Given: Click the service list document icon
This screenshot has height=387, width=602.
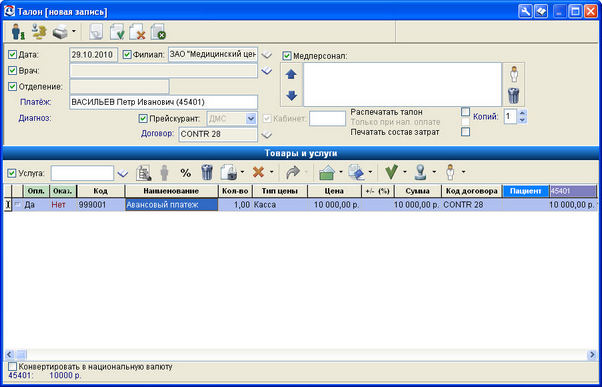Looking at the screenshot, I should 144,173.
